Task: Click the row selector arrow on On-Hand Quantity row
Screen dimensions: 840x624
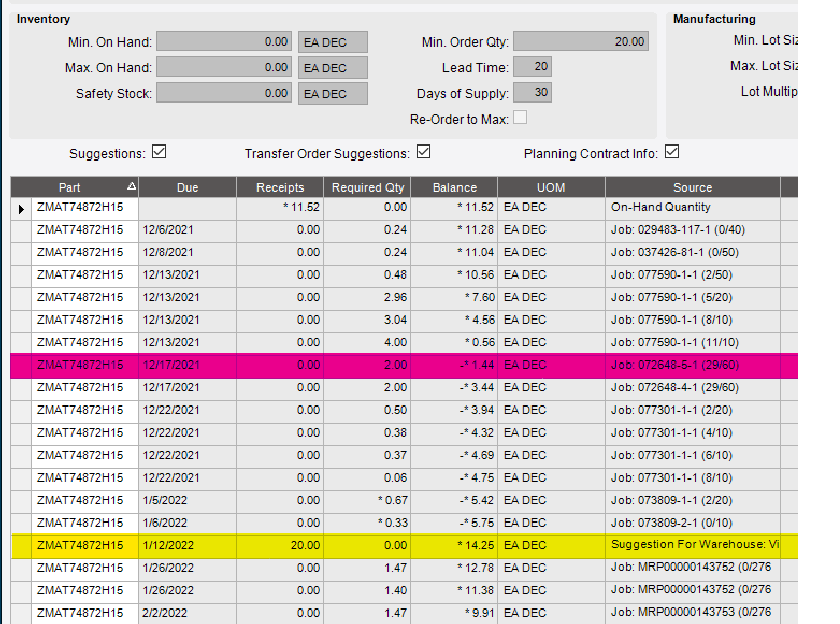Action: (20, 209)
